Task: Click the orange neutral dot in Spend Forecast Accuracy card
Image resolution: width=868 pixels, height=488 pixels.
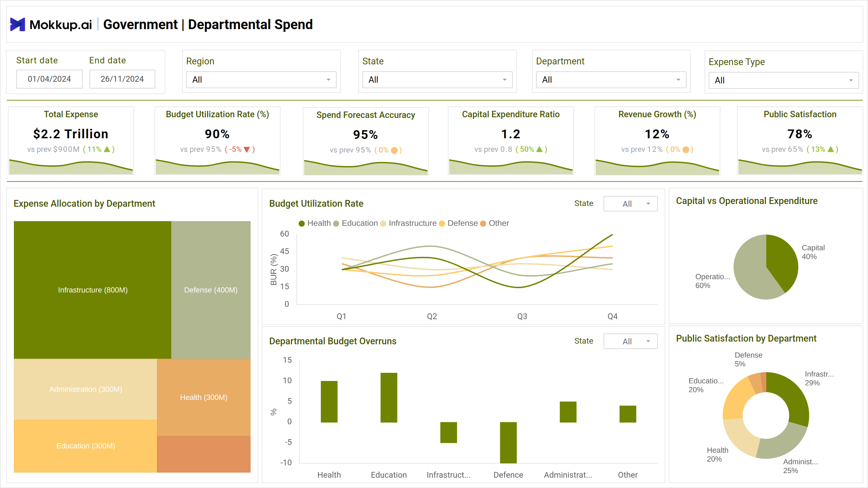Action: (394, 150)
